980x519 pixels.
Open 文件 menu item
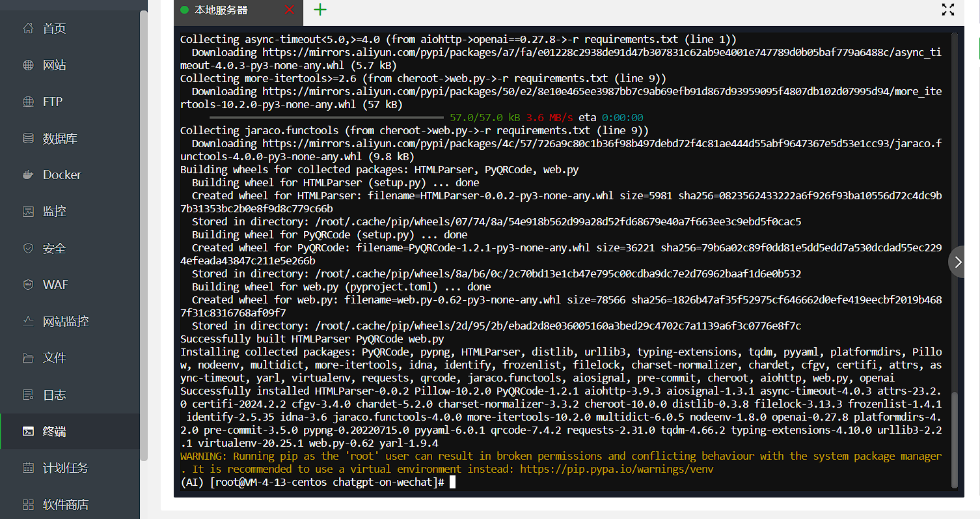tap(70, 358)
